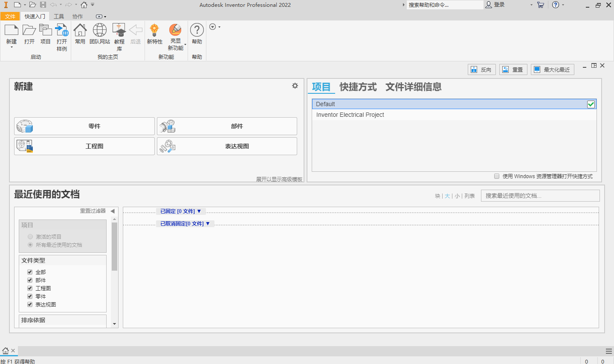This screenshot has width=614, height=364.
Task: Enable 使用 Windows 资源管理器打开快捷方式
Action: (x=496, y=176)
